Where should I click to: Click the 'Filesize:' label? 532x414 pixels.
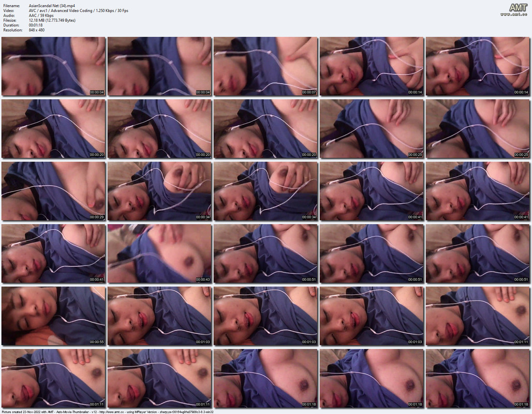10,20
